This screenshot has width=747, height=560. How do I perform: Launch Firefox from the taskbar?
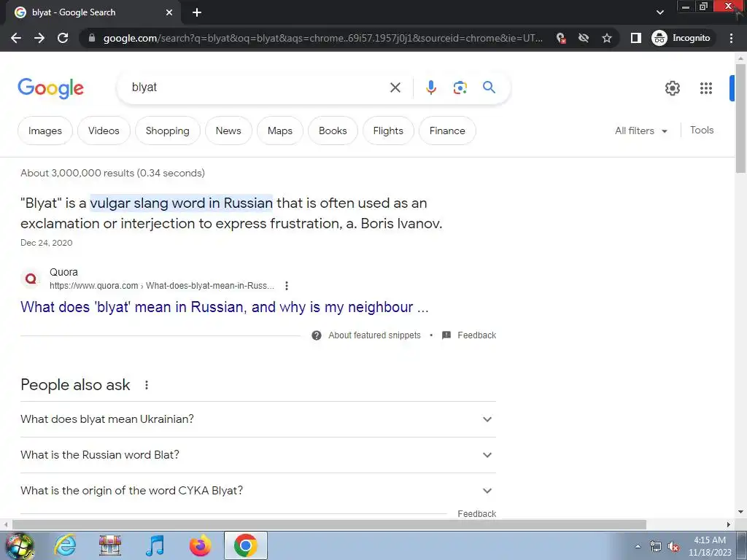pyautogui.click(x=200, y=545)
